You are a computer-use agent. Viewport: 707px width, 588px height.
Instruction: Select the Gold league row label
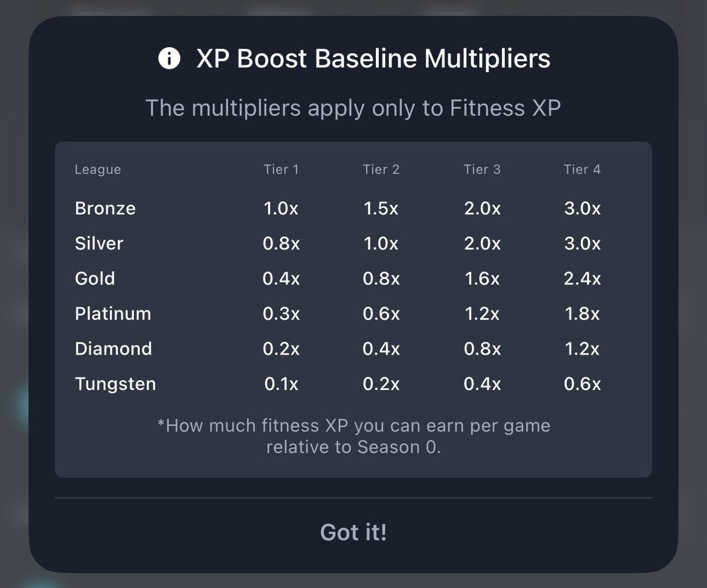(95, 279)
